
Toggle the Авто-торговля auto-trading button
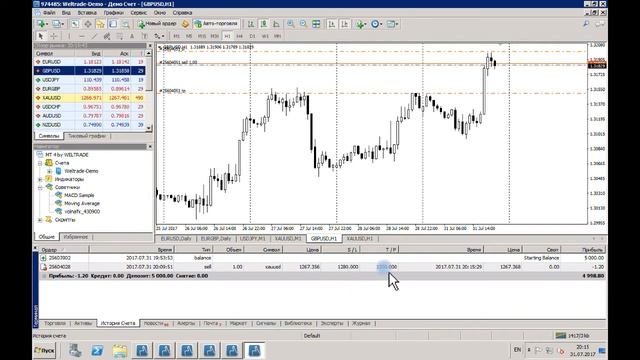[x=216, y=24]
